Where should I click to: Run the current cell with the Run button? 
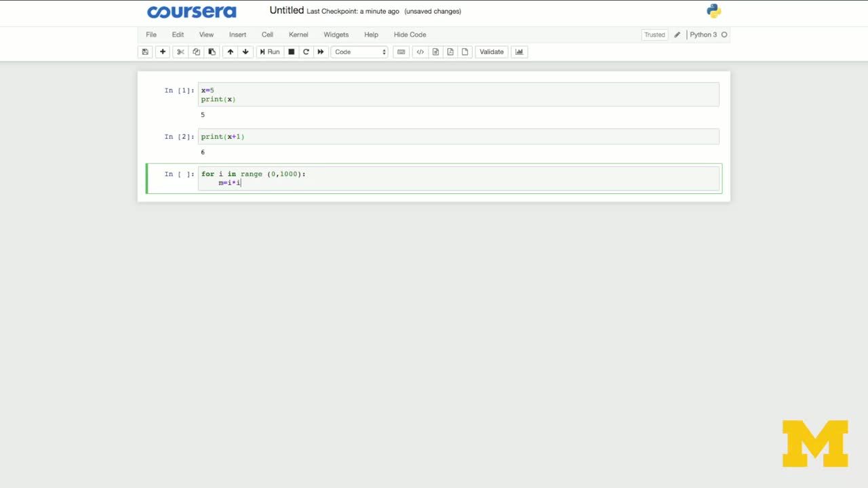tap(269, 52)
